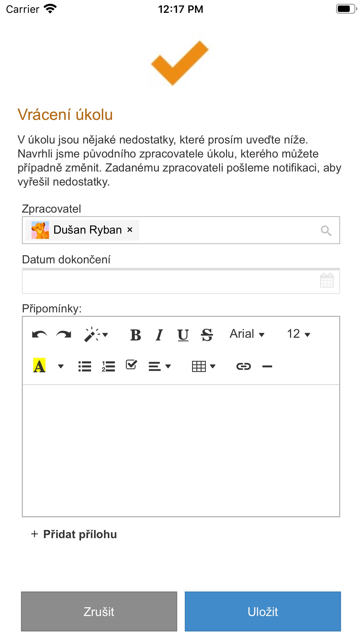
Task: Insert a horizontal rule
Action: (x=267, y=367)
